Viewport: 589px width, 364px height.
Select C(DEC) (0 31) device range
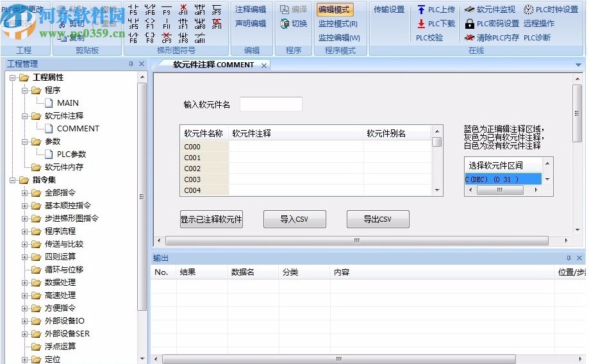click(502, 179)
